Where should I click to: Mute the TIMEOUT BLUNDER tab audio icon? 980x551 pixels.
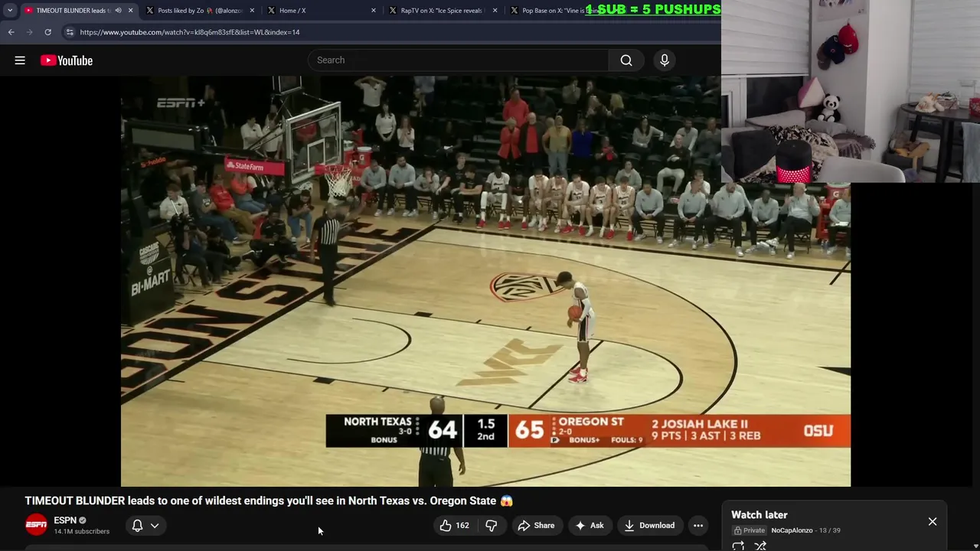pos(118,11)
